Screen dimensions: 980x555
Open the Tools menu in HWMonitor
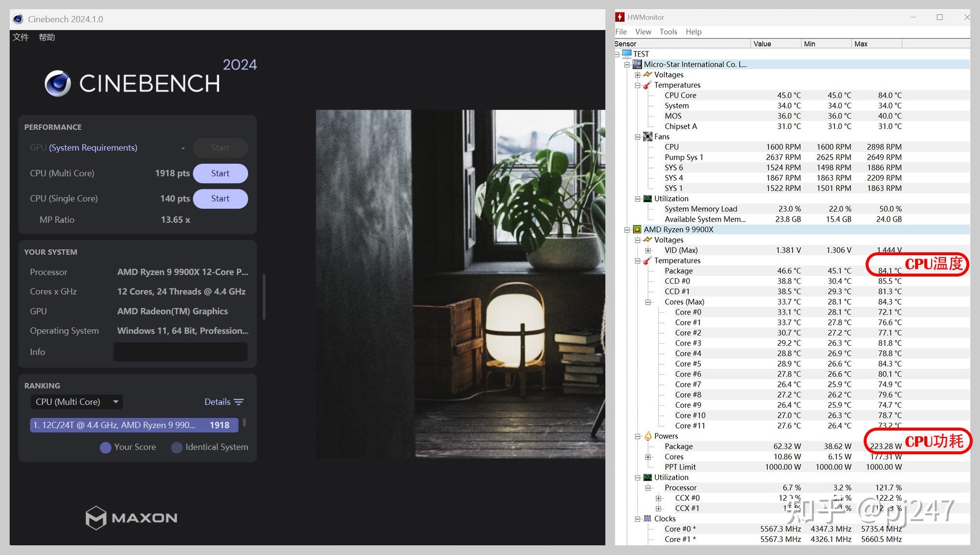coord(668,32)
